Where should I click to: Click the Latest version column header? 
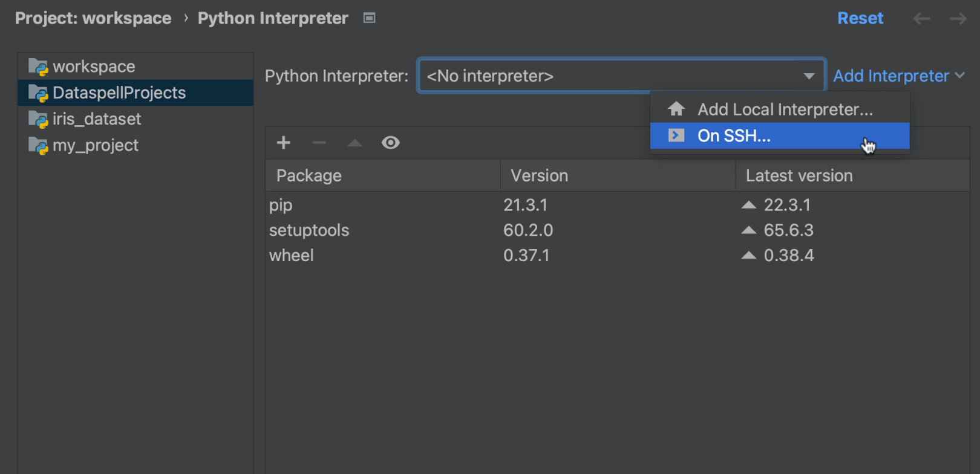click(799, 175)
